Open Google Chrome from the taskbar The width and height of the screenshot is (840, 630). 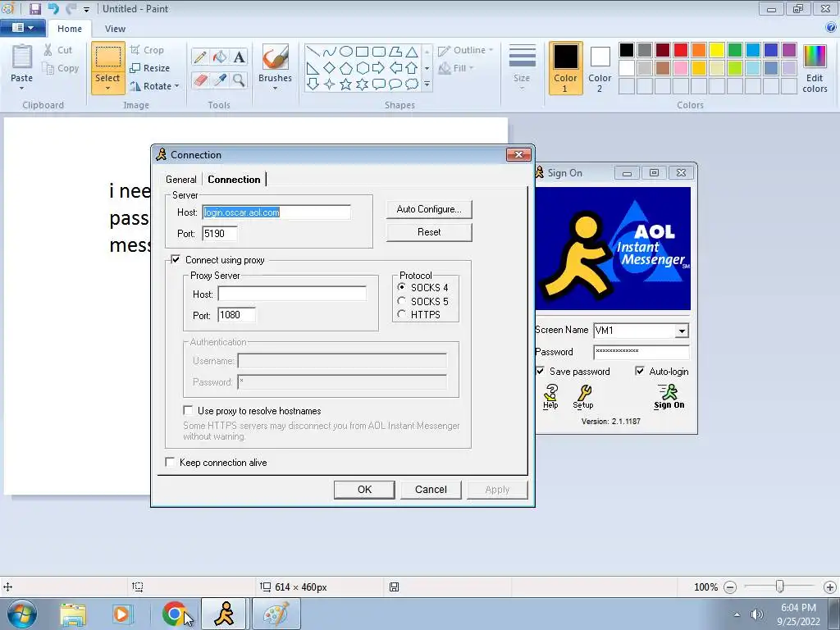pyautogui.click(x=175, y=614)
